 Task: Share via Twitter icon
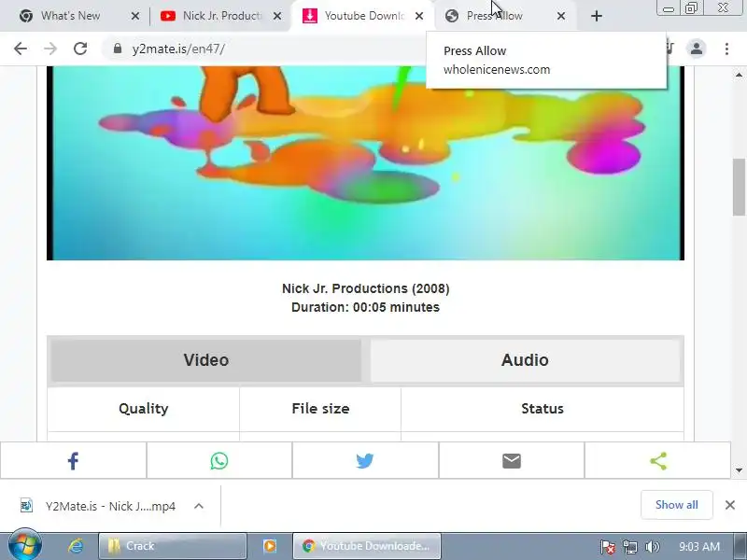(365, 460)
